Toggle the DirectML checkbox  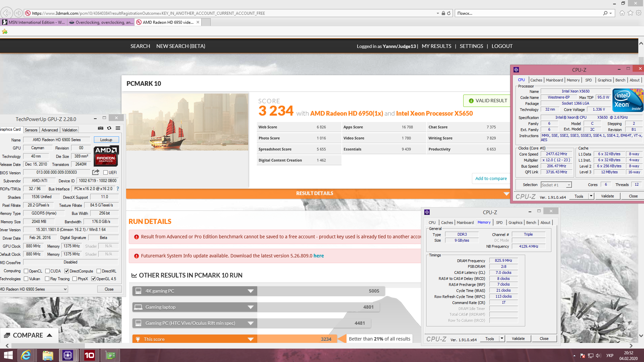pos(99,271)
